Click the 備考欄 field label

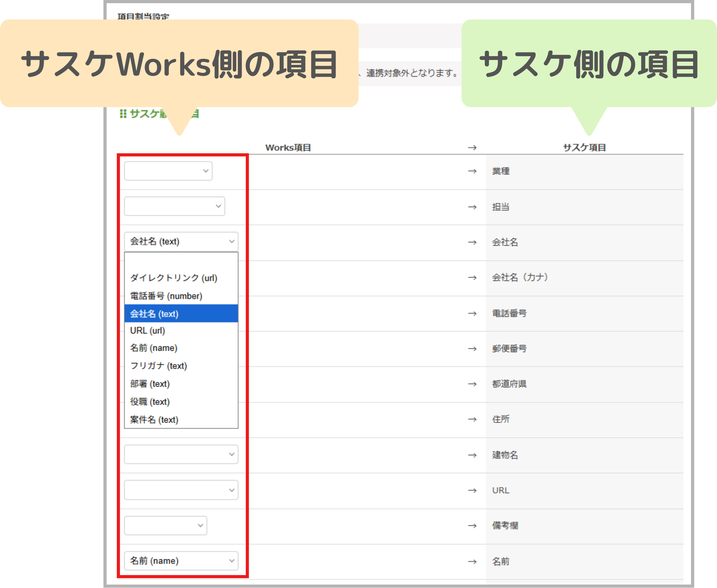[505, 525]
